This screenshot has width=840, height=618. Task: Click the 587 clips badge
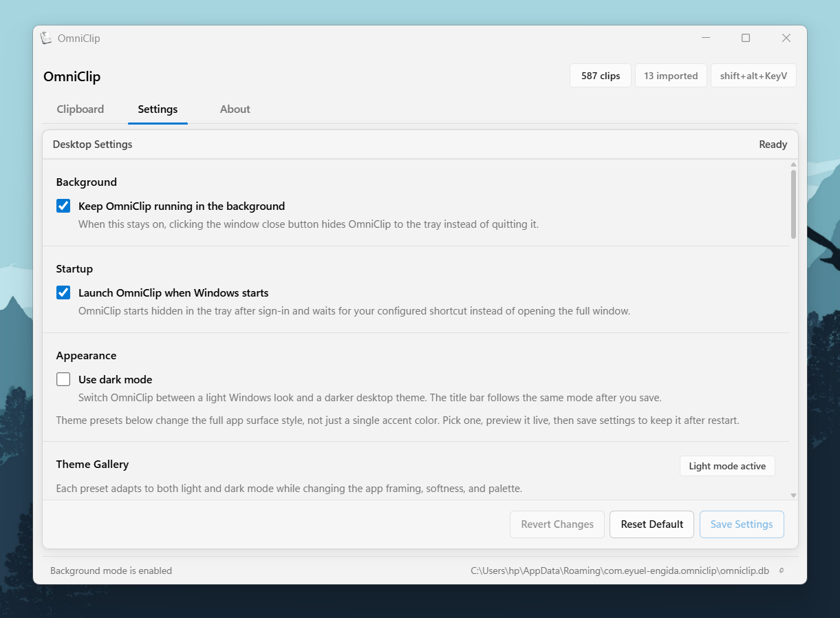click(x=601, y=76)
